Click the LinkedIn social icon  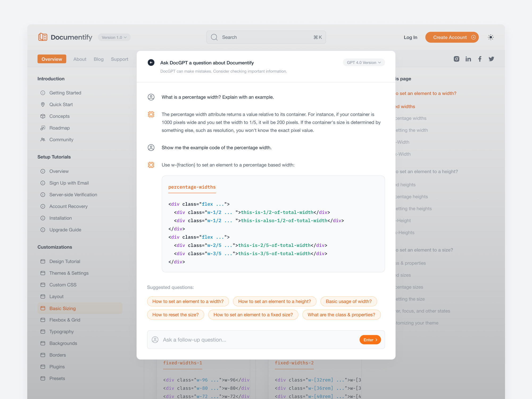468,59
